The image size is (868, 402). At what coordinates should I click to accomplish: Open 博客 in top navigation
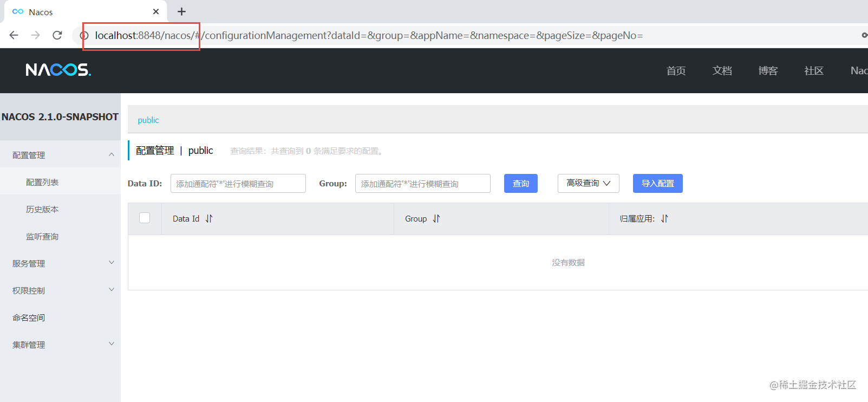pyautogui.click(x=768, y=71)
